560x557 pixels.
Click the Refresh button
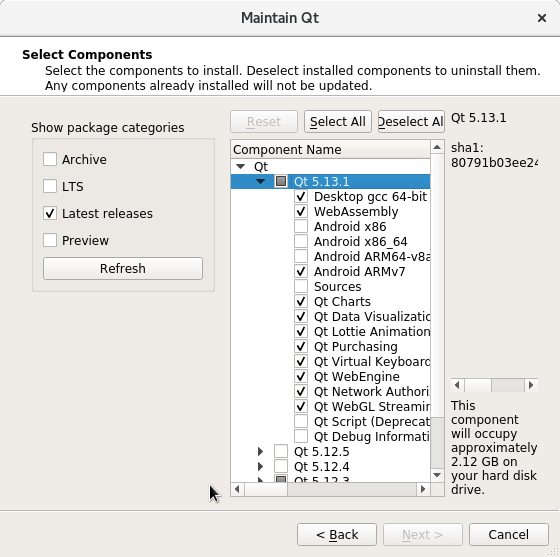pyautogui.click(x=123, y=269)
